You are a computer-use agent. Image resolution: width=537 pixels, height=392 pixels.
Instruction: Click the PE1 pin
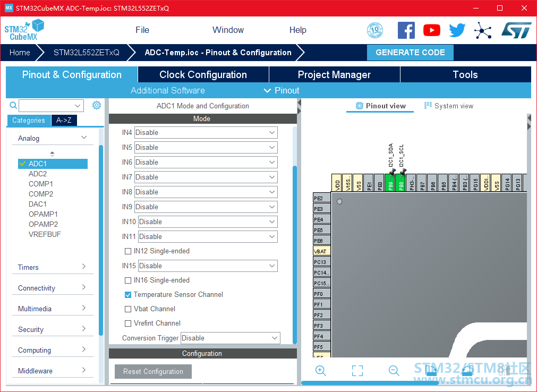point(369,183)
